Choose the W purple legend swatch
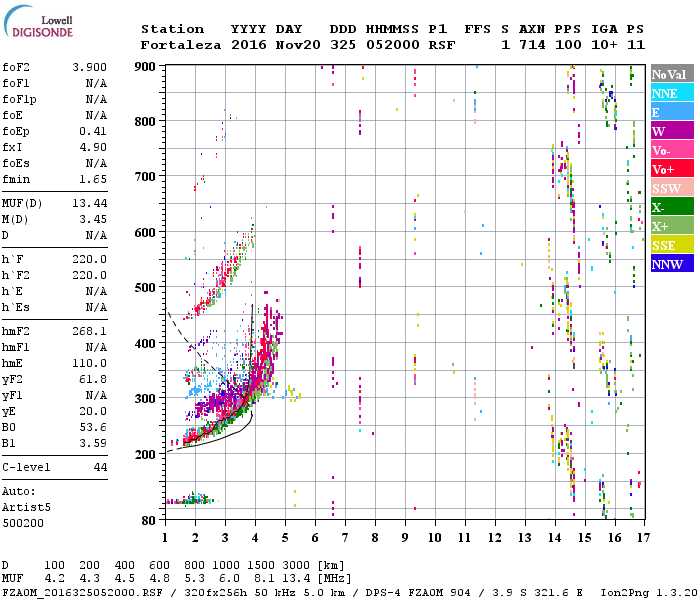Screen dimensions: 700x600 click(672, 131)
